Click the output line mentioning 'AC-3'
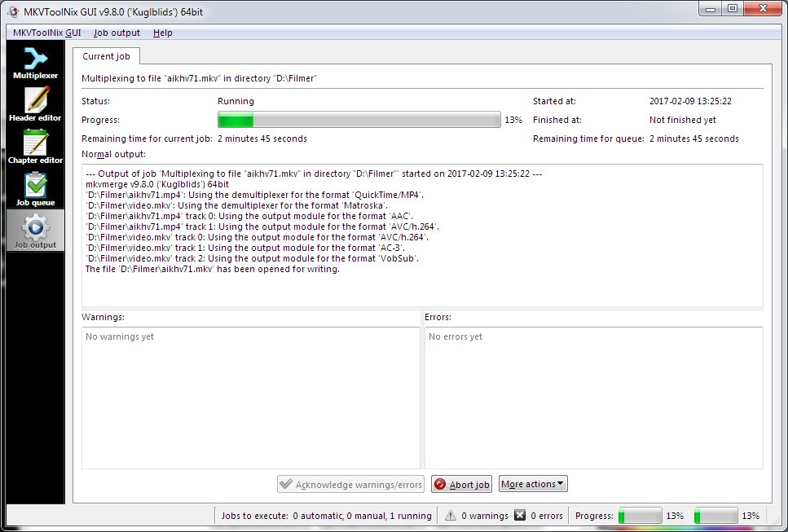This screenshot has height=532, width=788. [x=245, y=248]
